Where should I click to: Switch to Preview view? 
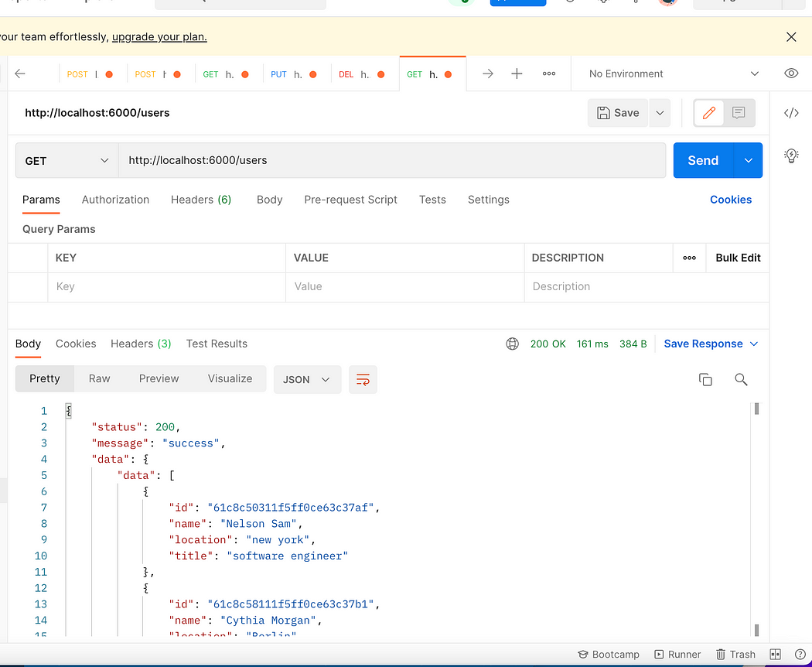(x=159, y=379)
